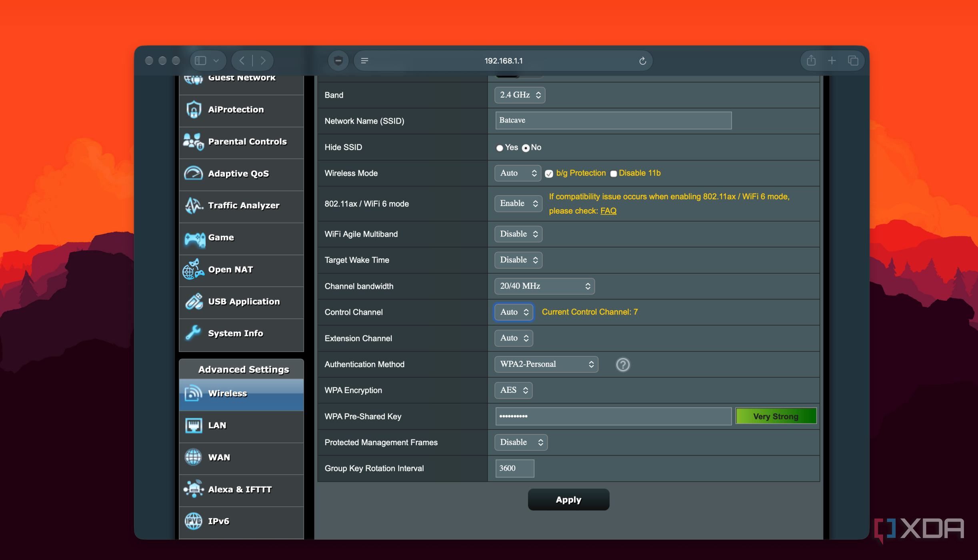Select Yes for Hide SSID
978x560 pixels.
click(x=499, y=148)
